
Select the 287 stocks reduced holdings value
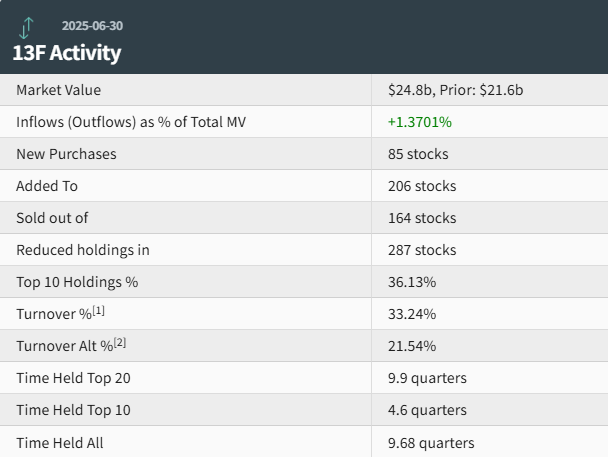pyautogui.click(x=422, y=250)
